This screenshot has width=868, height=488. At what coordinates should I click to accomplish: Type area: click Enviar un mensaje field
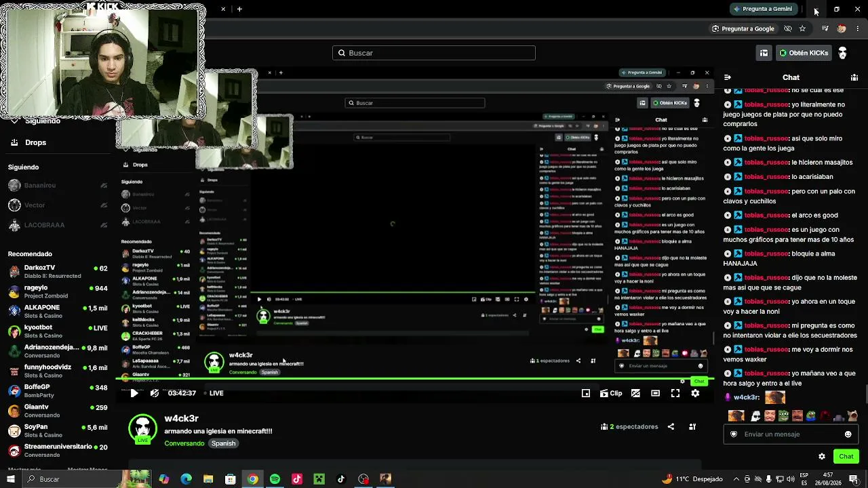[x=791, y=434]
